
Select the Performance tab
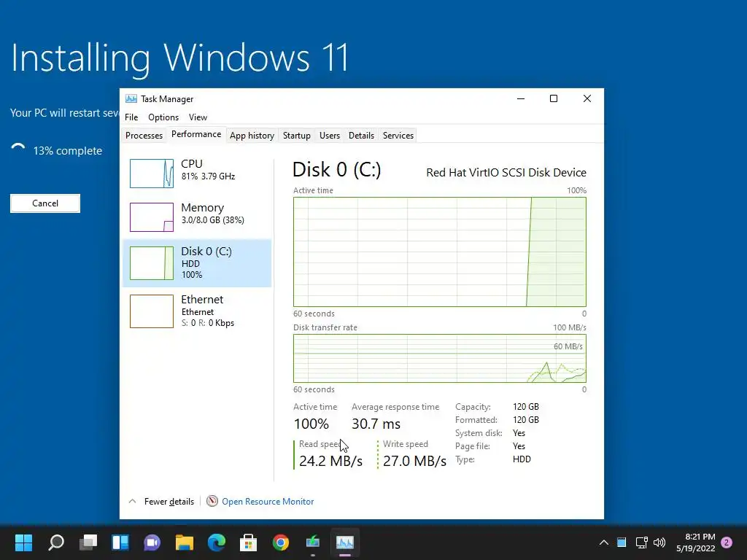[x=196, y=134]
